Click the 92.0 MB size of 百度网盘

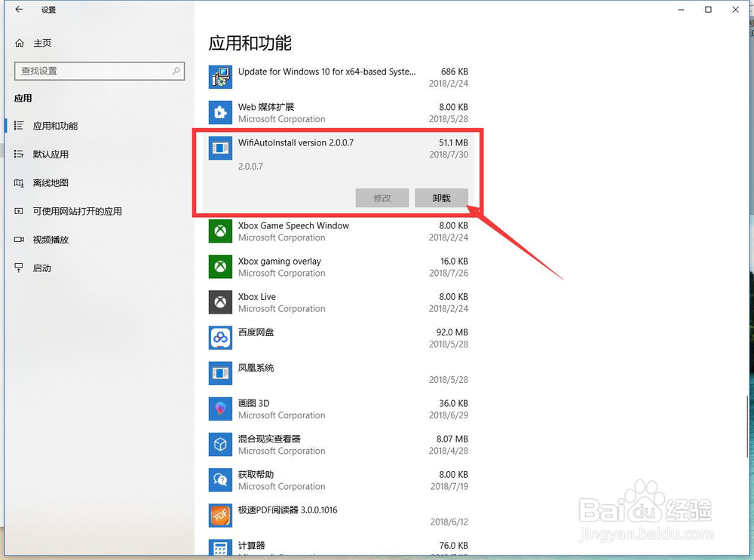click(x=452, y=332)
